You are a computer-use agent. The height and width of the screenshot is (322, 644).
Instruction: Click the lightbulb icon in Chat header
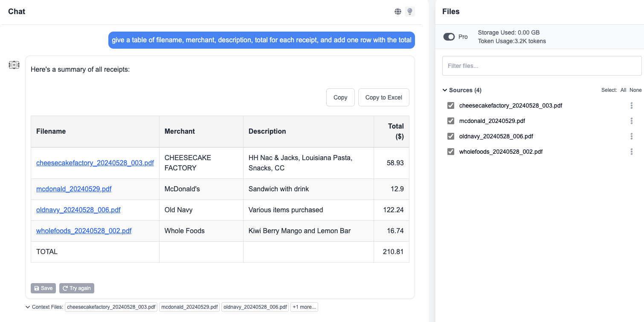click(410, 12)
